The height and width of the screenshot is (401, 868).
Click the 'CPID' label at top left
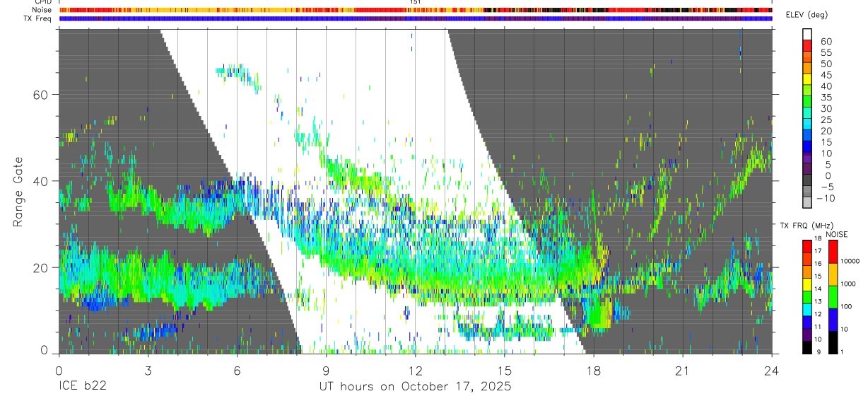point(43,3)
